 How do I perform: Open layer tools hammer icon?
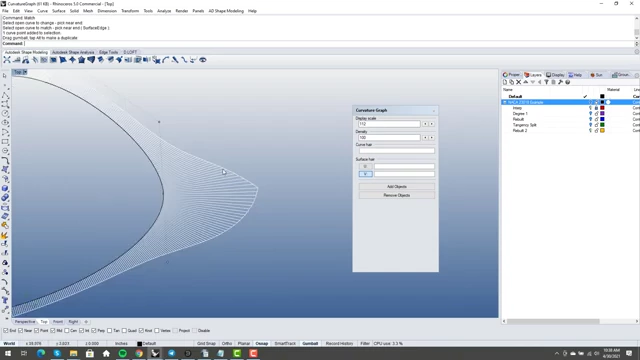point(560,82)
